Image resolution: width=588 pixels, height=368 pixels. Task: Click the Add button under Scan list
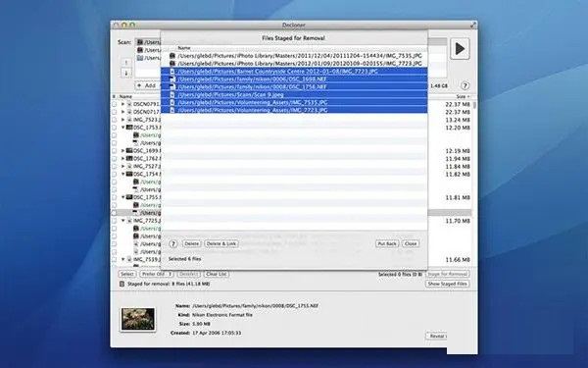click(148, 85)
